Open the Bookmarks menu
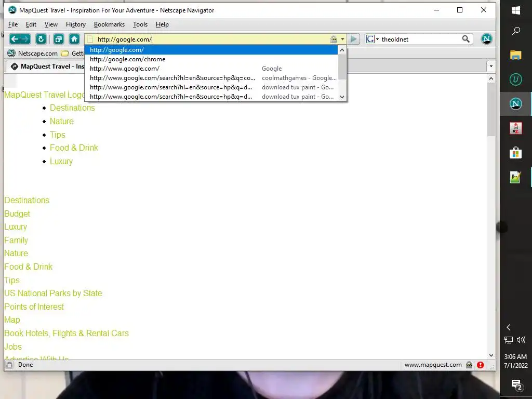Image resolution: width=532 pixels, height=399 pixels. [109, 24]
